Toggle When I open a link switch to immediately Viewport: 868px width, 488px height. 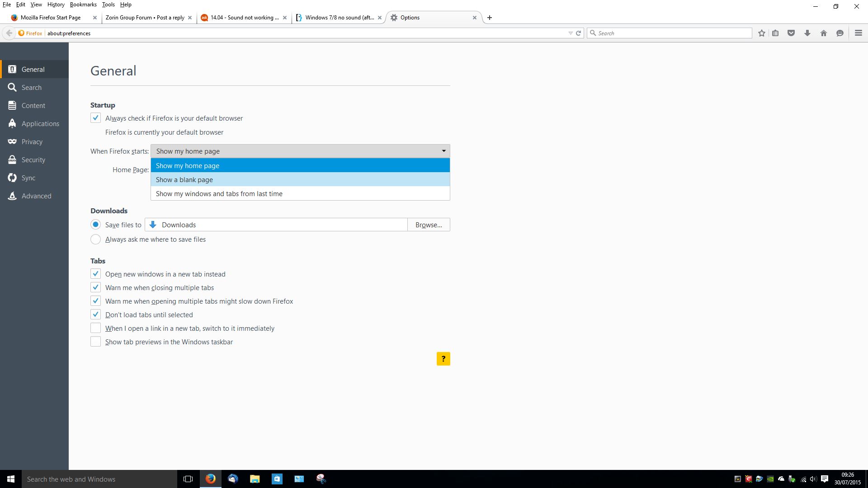(x=95, y=328)
